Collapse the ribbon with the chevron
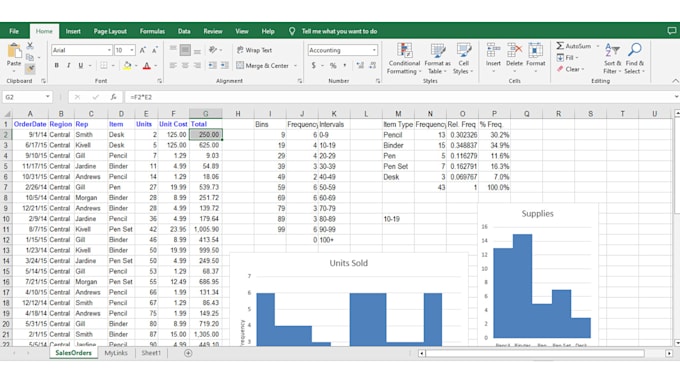Image resolution: width=680 pixels, height=383 pixels. pos(675,81)
